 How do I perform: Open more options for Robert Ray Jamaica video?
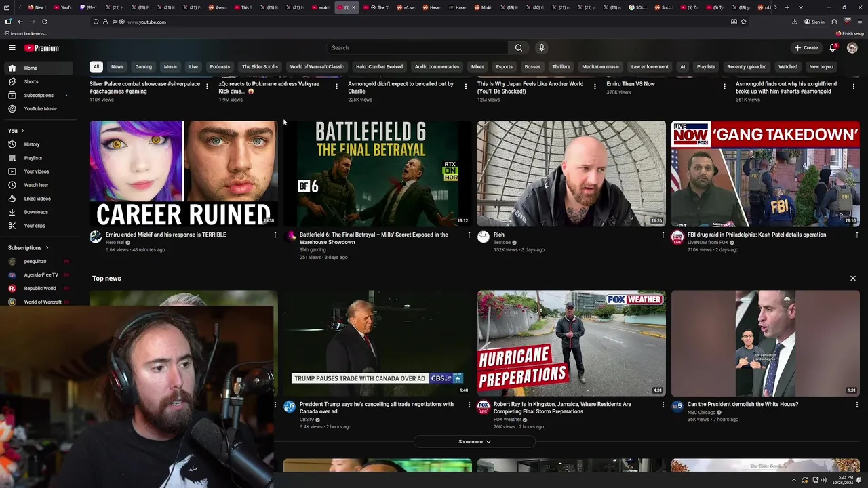coord(663,405)
